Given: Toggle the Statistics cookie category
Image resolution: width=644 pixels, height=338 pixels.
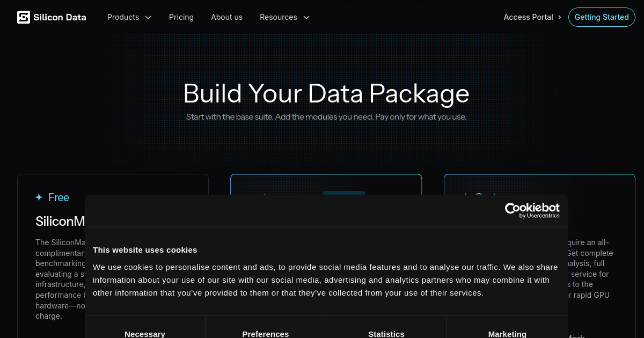Looking at the screenshot, I should [x=386, y=334].
